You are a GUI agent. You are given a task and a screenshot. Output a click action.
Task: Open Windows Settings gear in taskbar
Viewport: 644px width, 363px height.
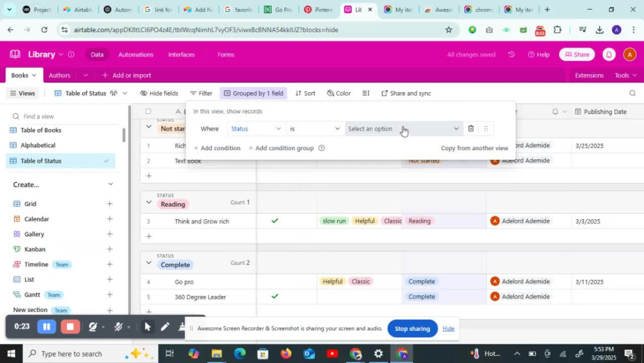point(378,353)
